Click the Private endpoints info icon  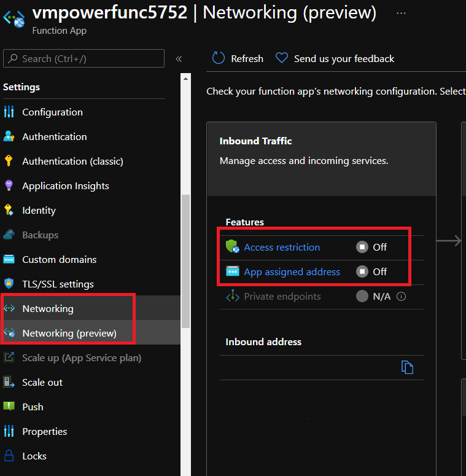pos(401,296)
